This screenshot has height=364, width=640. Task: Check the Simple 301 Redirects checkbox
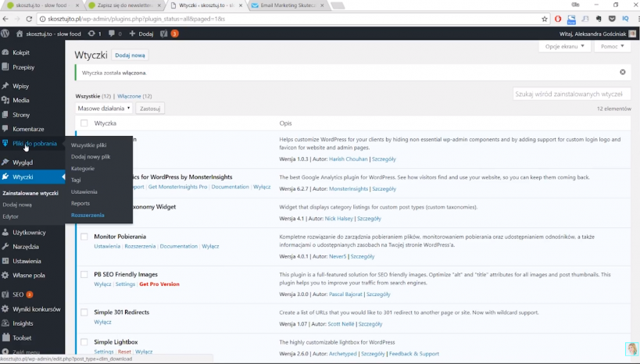tap(84, 312)
